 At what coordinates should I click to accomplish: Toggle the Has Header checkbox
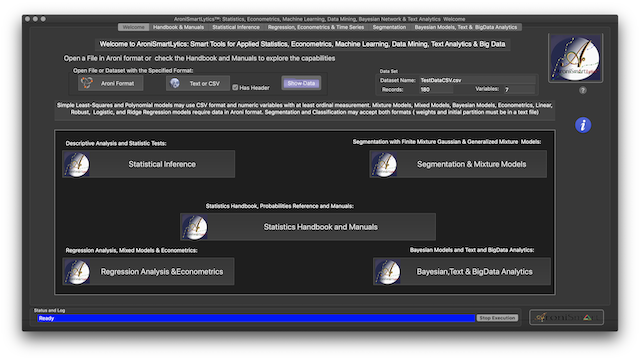(235, 87)
